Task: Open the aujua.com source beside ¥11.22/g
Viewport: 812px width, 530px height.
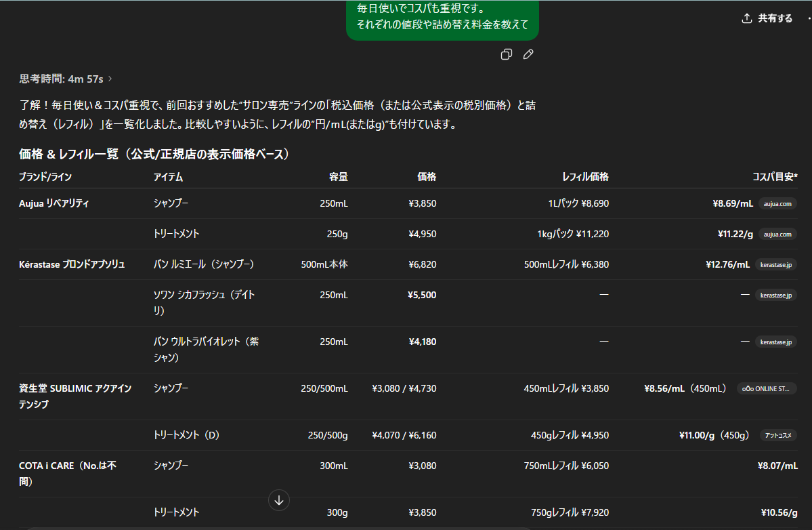Action: pyautogui.click(x=777, y=234)
